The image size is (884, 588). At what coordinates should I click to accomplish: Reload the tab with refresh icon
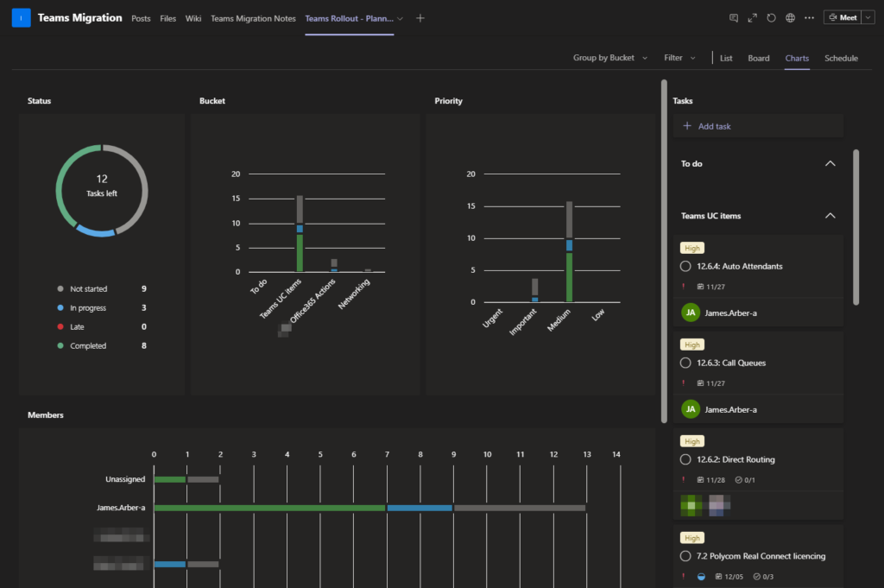click(771, 18)
